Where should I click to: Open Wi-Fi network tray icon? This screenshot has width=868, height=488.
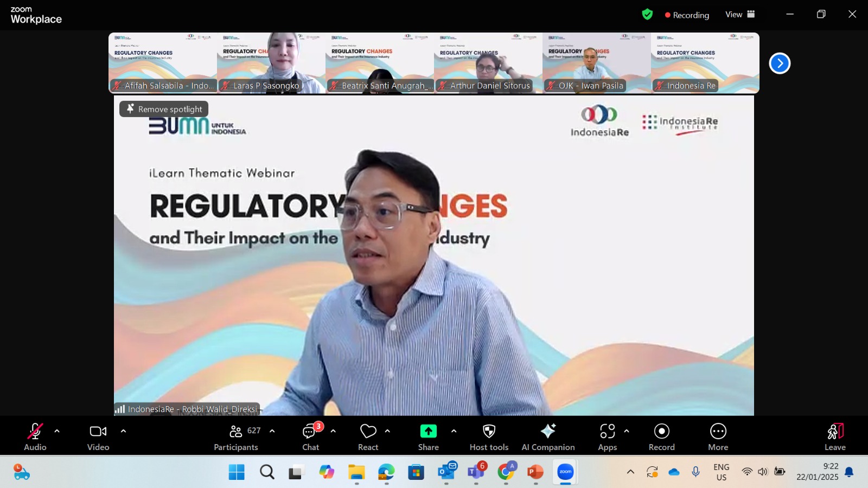click(x=747, y=472)
